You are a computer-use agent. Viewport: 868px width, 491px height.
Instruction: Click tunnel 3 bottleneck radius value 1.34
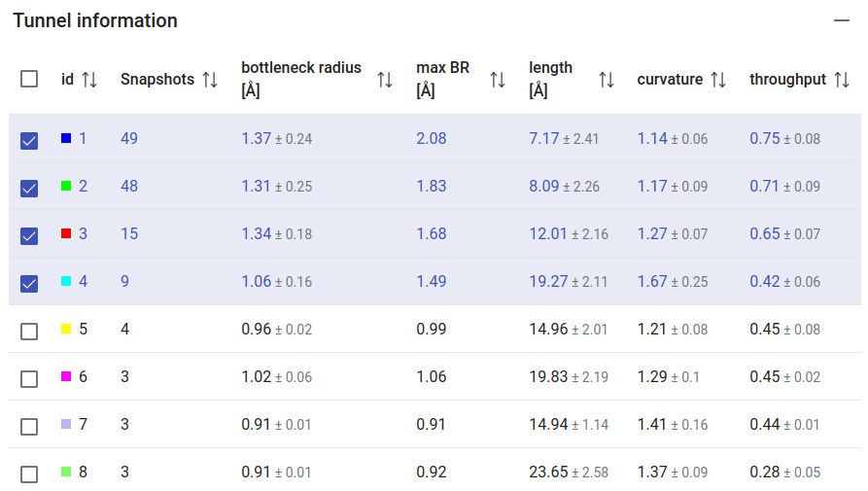click(x=257, y=234)
